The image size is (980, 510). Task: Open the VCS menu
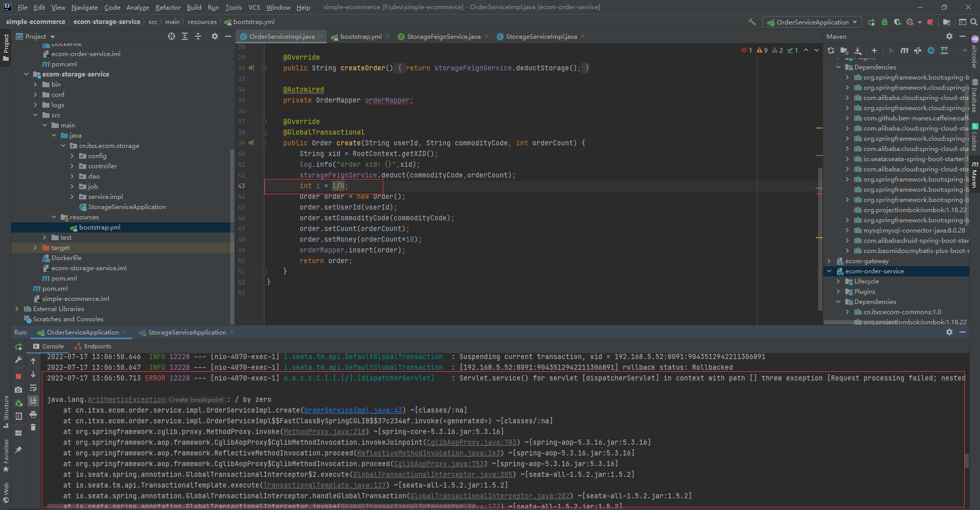pos(254,7)
